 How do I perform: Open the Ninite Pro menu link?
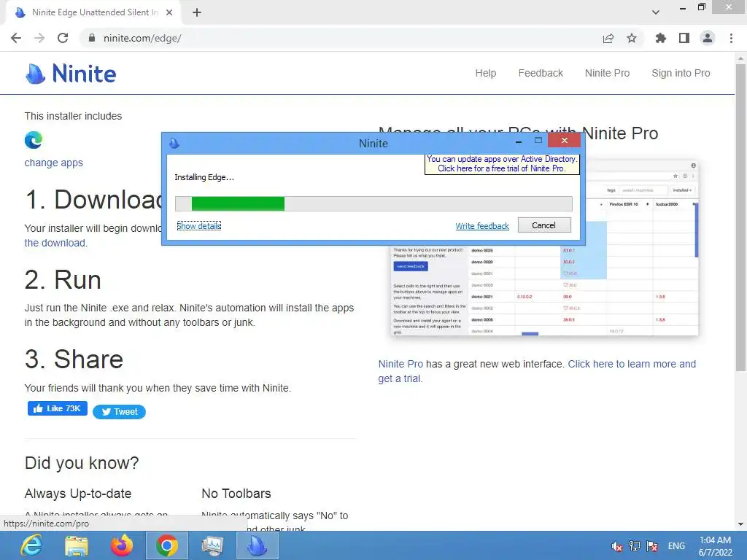click(x=607, y=73)
